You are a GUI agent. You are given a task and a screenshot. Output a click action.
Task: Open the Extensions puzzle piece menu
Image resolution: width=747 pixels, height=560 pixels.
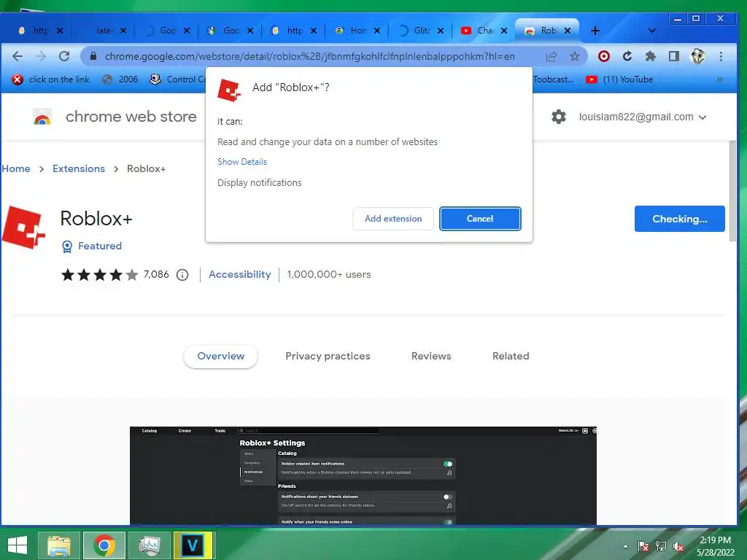click(650, 56)
